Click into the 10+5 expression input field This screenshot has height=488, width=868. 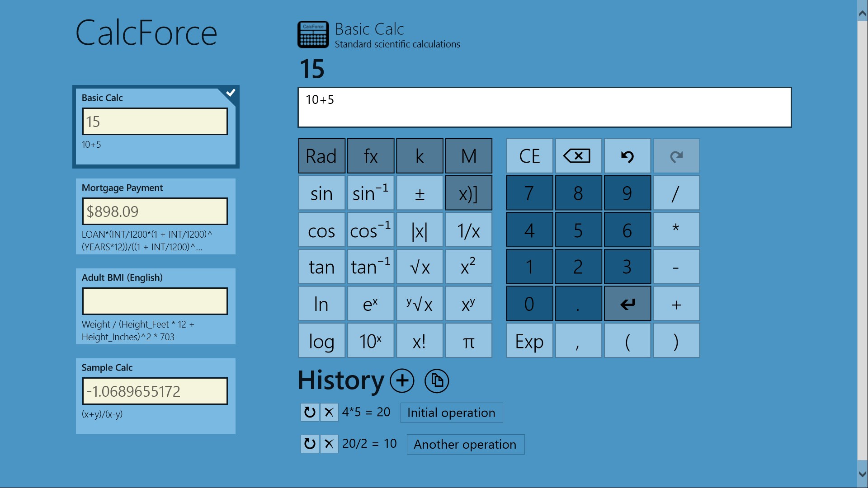pyautogui.click(x=544, y=108)
